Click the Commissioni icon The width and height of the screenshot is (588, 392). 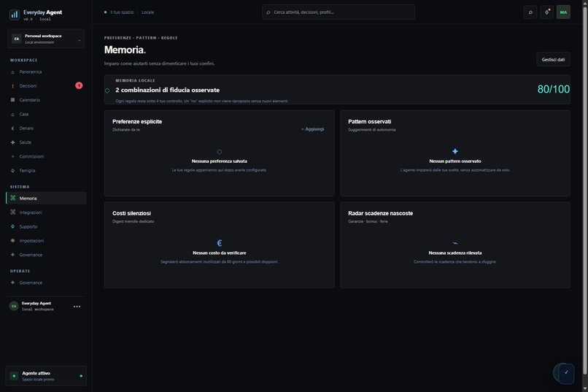12,156
